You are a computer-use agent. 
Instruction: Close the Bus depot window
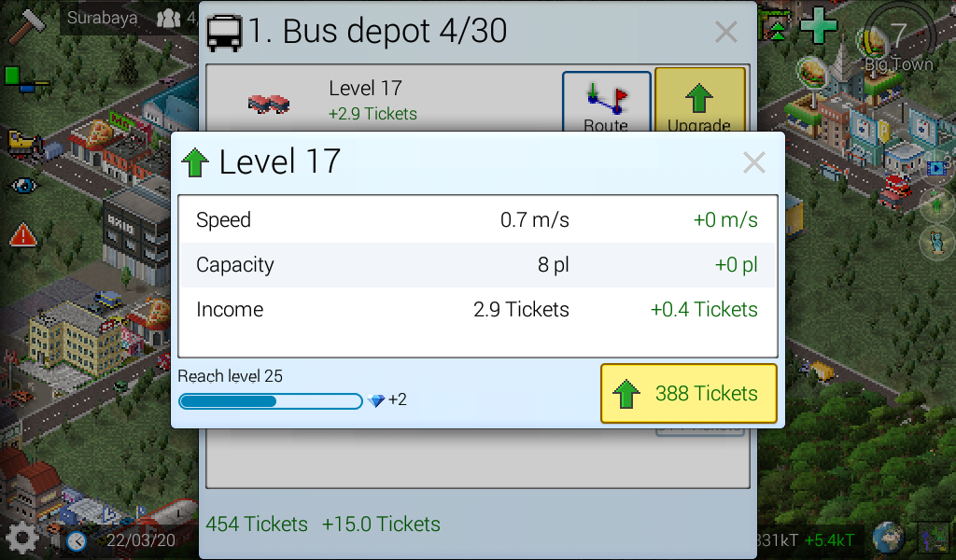click(726, 32)
